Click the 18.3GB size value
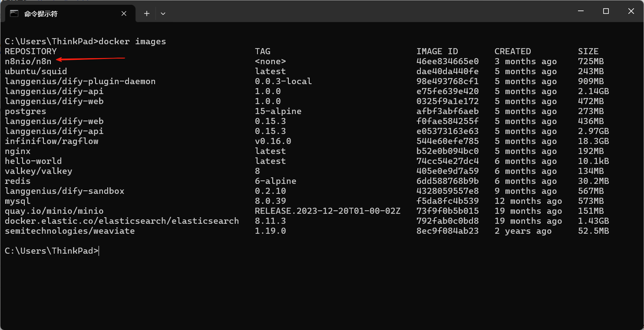 (x=594, y=141)
